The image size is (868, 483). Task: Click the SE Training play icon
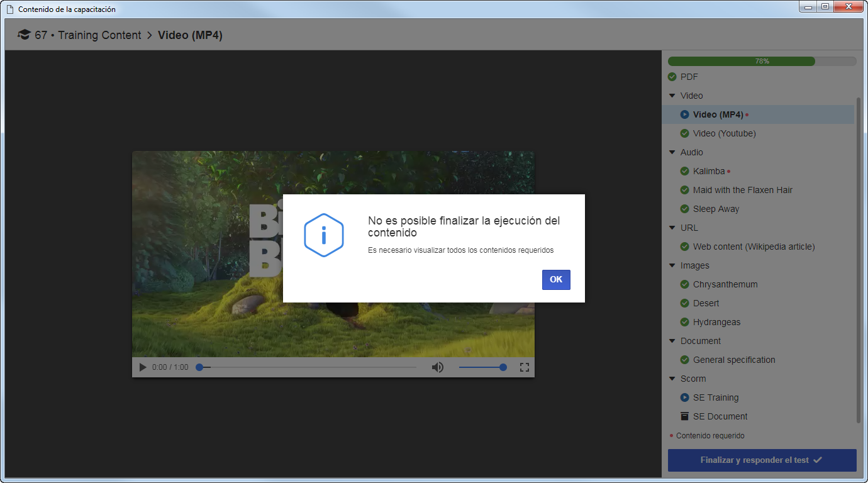pos(685,397)
